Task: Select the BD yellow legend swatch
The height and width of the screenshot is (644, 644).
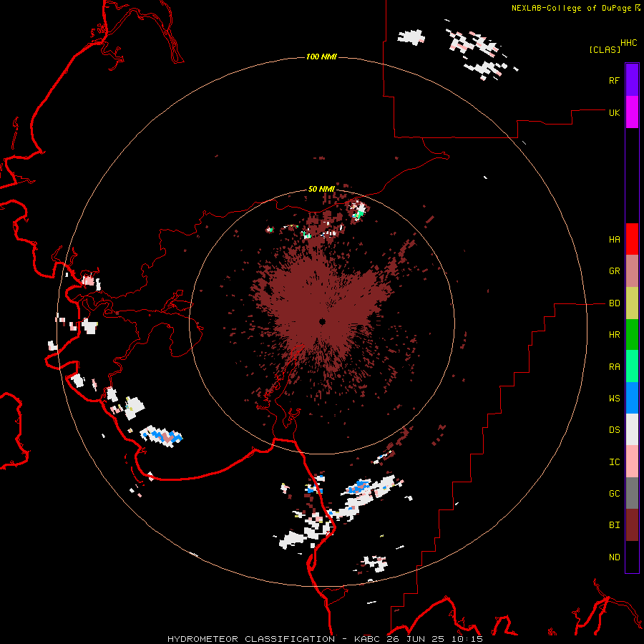Action: point(632,303)
